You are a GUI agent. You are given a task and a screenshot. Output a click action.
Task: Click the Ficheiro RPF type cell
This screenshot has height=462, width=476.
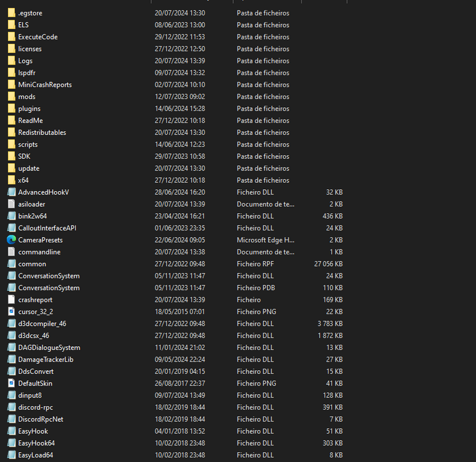(x=255, y=264)
